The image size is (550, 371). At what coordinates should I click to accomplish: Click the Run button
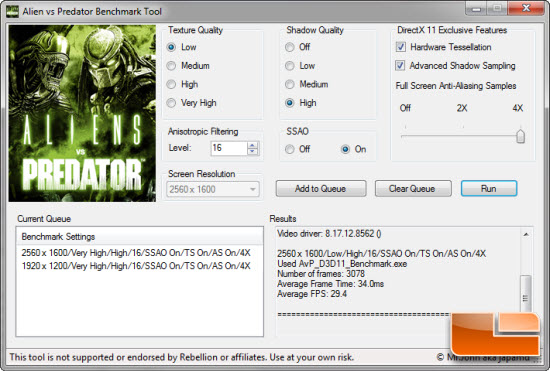489,189
